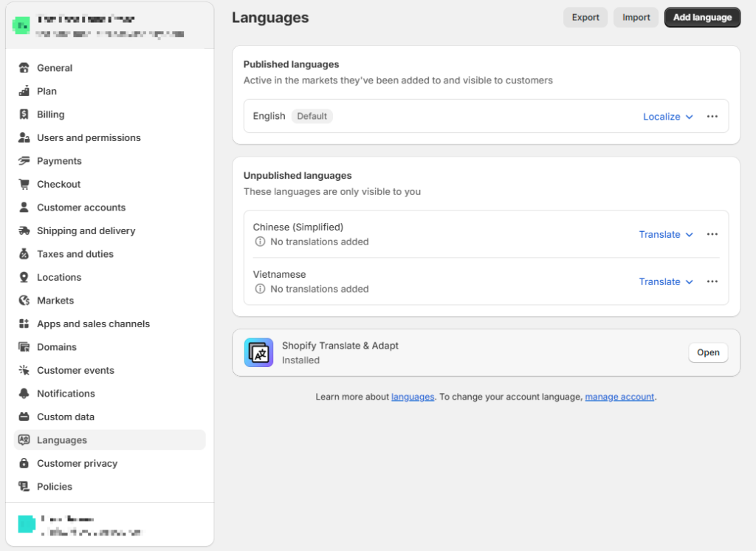This screenshot has height=551, width=756.
Task: Click the Customer privacy lock icon
Action: (x=24, y=463)
